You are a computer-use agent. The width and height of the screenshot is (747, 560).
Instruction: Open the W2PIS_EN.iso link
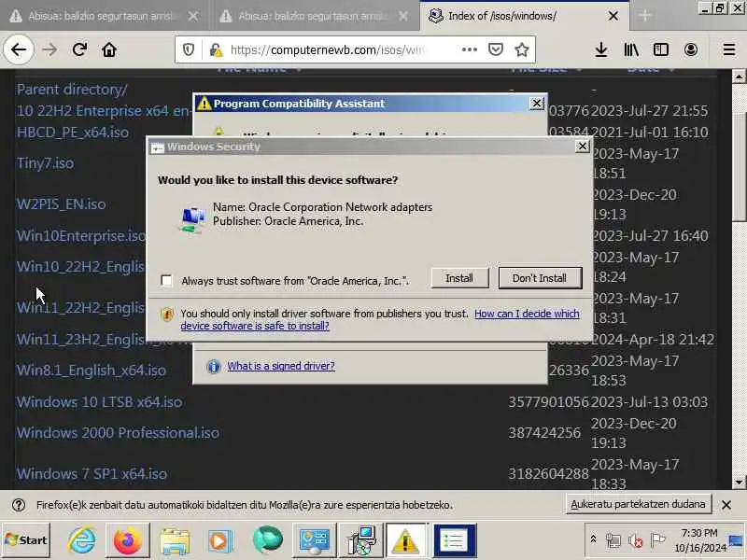tap(61, 204)
